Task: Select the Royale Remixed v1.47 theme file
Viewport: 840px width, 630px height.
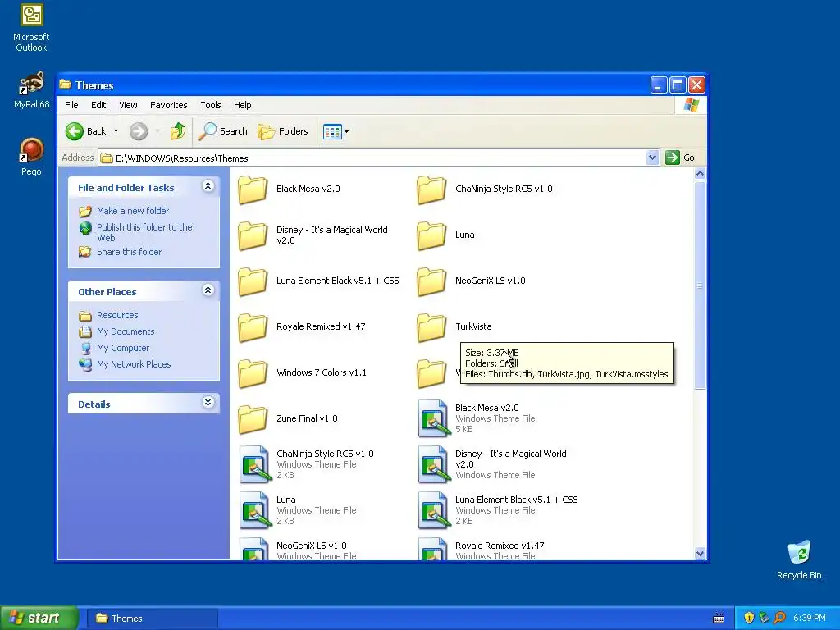Action: [x=481, y=550]
